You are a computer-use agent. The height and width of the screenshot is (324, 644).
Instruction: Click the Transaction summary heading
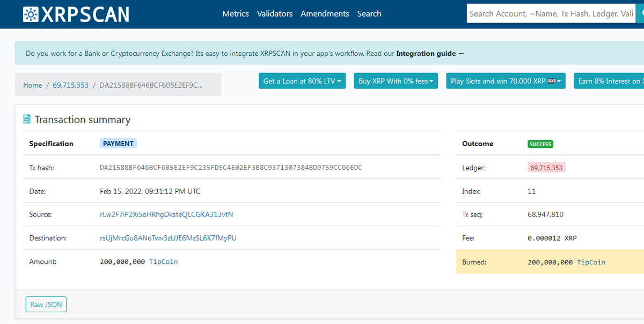(83, 120)
